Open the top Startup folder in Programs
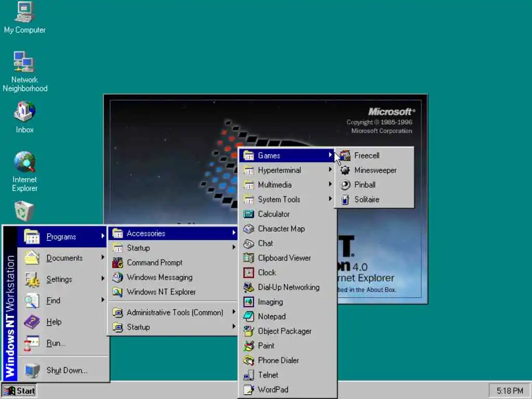Image resolution: width=532 pixels, height=399 pixels. (x=174, y=248)
